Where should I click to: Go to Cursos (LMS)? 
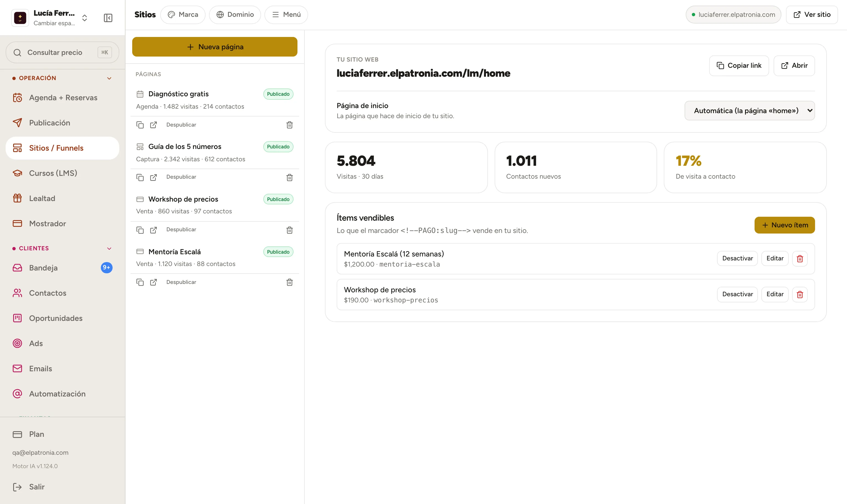click(62, 173)
